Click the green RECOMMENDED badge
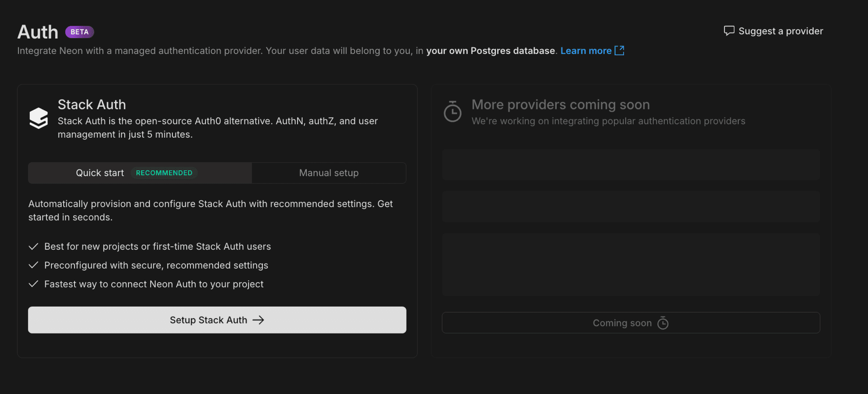 coord(164,173)
